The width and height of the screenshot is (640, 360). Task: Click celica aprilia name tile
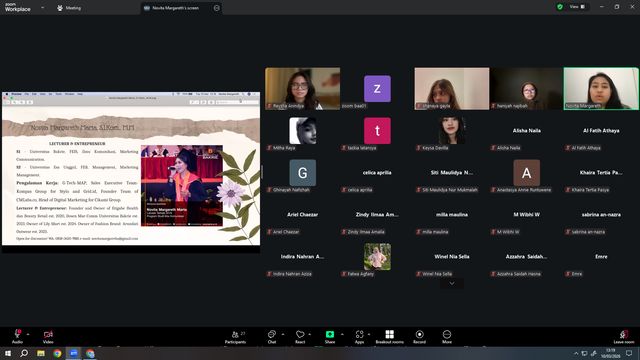pos(377,173)
